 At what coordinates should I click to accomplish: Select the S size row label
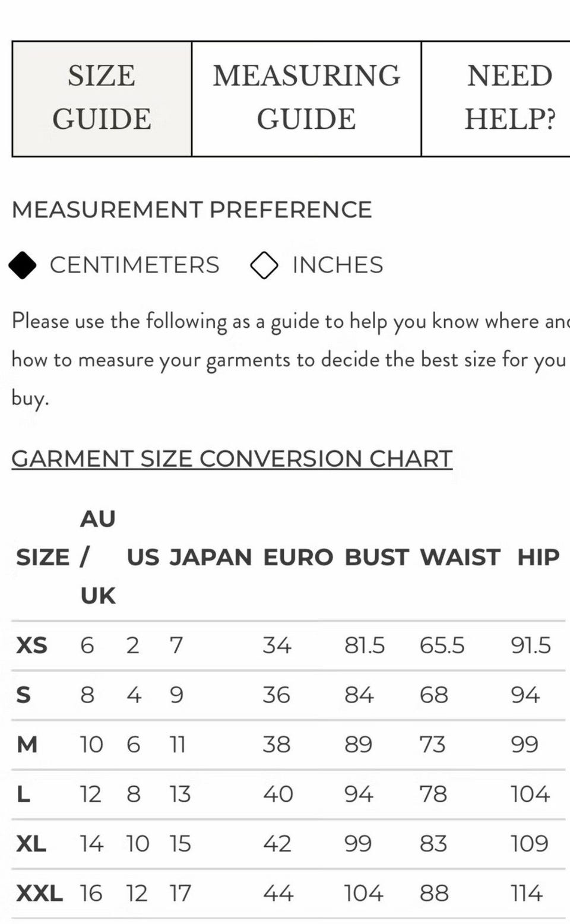23,695
